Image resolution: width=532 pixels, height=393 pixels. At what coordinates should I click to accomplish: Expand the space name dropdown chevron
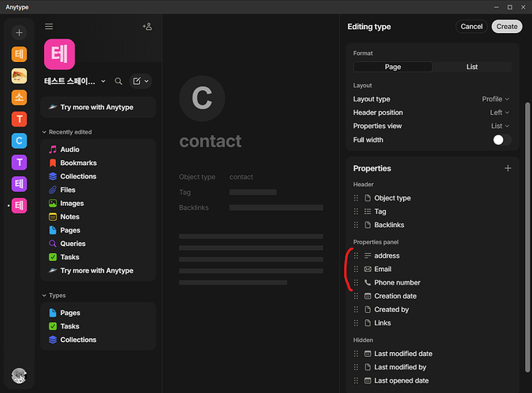click(x=103, y=81)
